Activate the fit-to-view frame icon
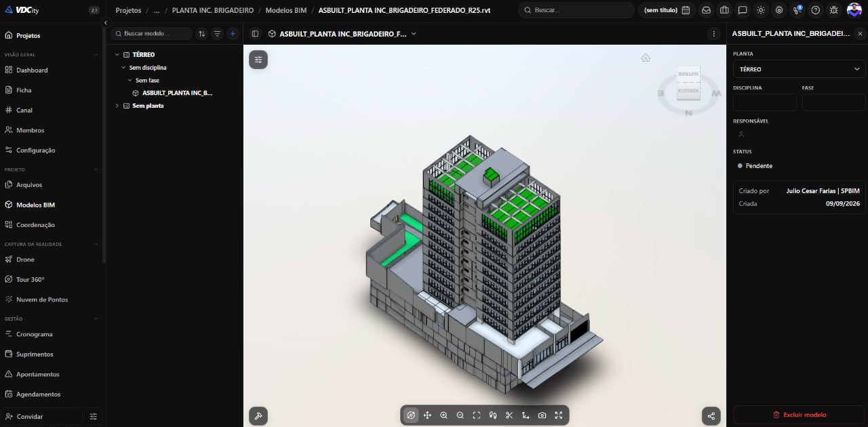Viewport: 868px width, 427px height. [x=477, y=415]
